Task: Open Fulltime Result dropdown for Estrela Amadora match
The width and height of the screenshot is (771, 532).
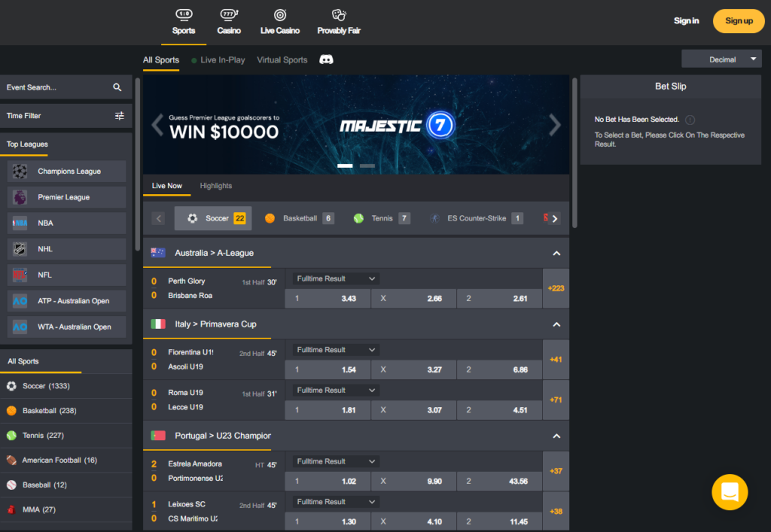Action: [336, 461]
